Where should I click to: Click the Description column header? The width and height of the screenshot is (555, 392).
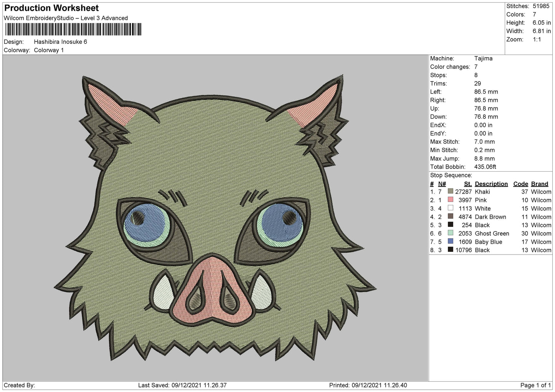click(491, 184)
